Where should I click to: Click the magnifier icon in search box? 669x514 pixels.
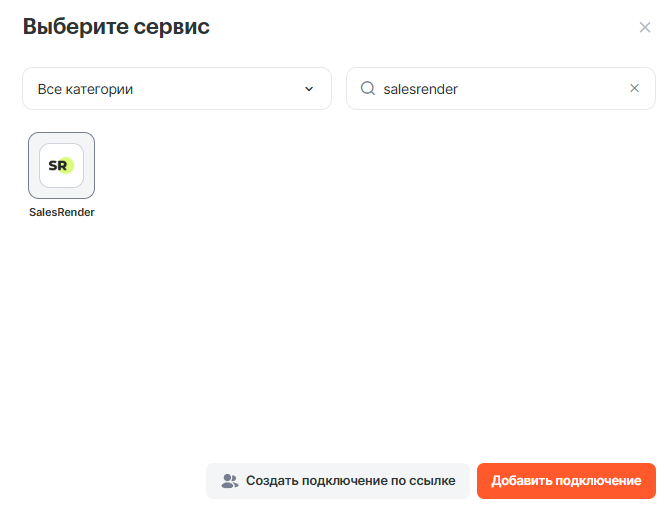pos(367,88)
